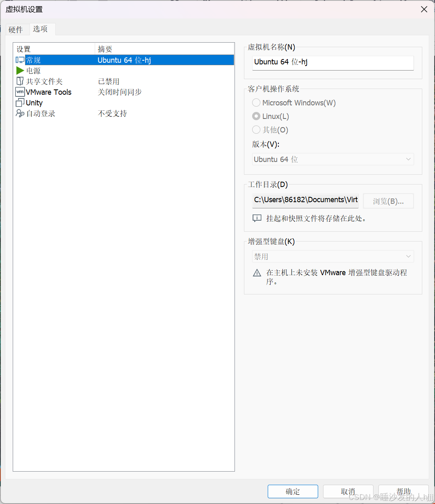Close the 虚拟机设置 dialog window
This screenshot has width=435, height=504.
[424, 9]
